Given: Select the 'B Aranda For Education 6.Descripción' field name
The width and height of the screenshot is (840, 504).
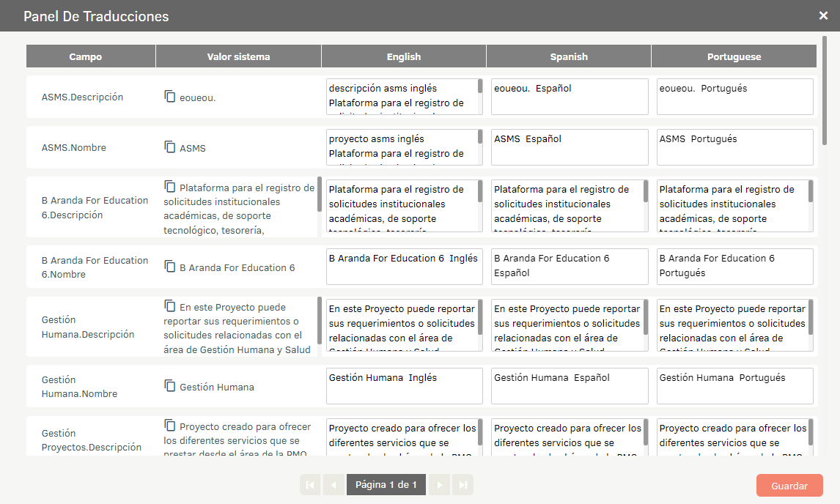Looking at the screenshot, I should (x=95, y=207).
